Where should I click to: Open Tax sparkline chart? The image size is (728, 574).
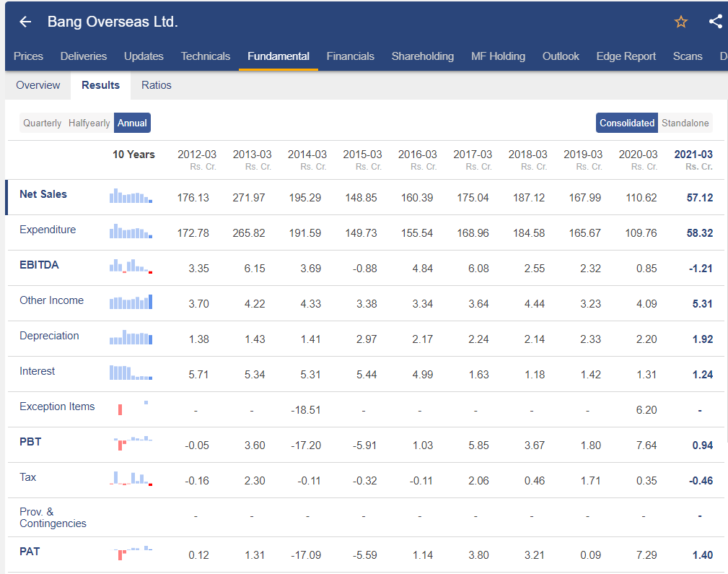pos(131,478)
